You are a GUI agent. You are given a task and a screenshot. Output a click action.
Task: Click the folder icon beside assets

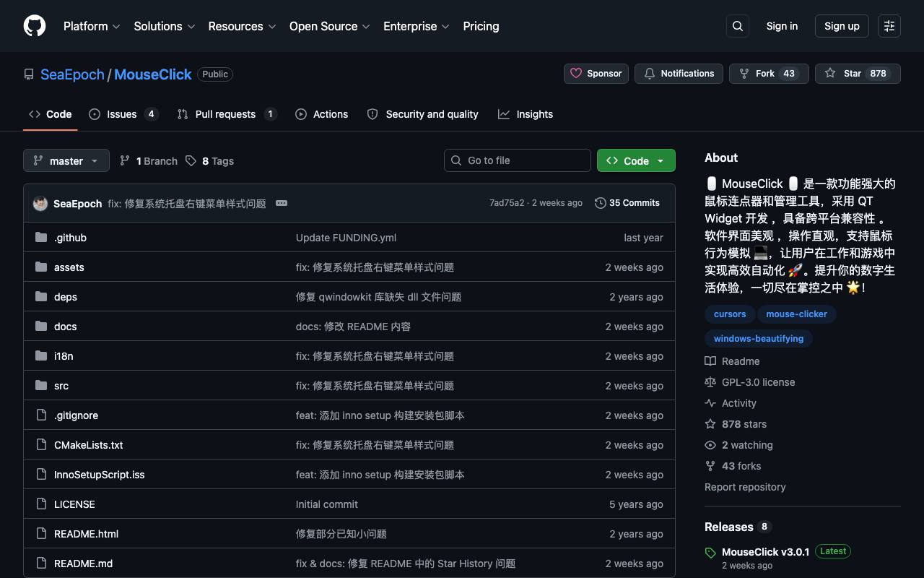point(41,267)
